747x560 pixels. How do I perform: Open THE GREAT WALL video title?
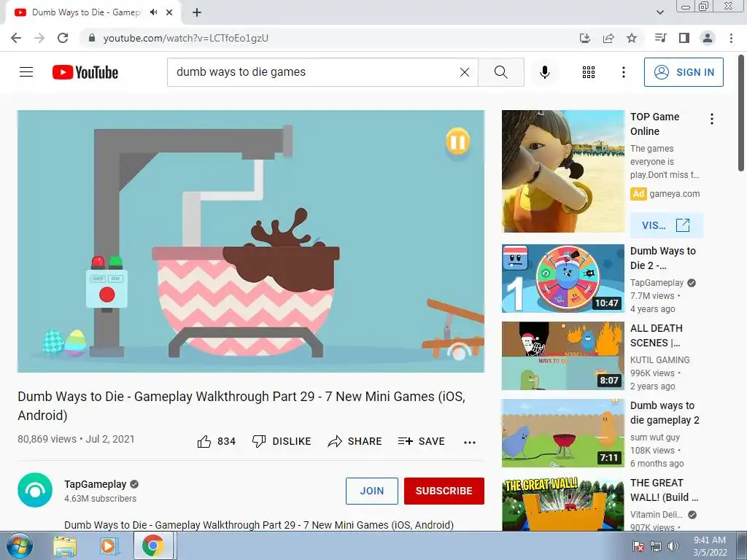pos(664,490)
